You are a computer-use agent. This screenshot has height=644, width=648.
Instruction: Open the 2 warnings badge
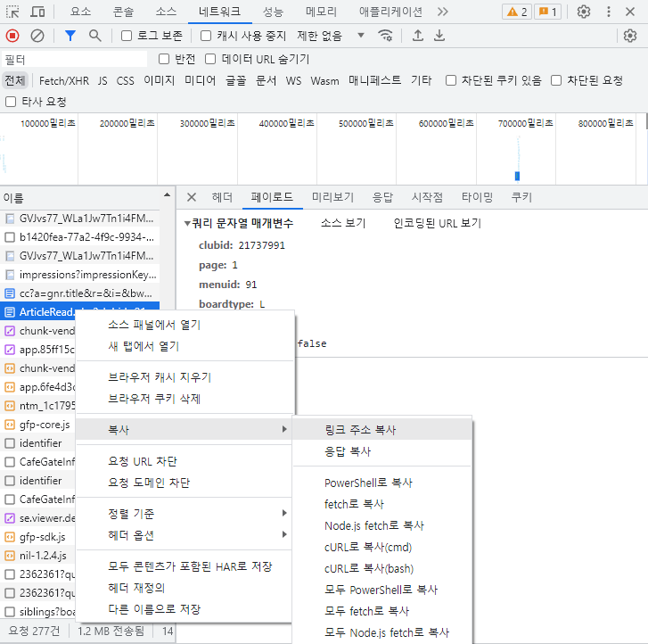[517, 12]
